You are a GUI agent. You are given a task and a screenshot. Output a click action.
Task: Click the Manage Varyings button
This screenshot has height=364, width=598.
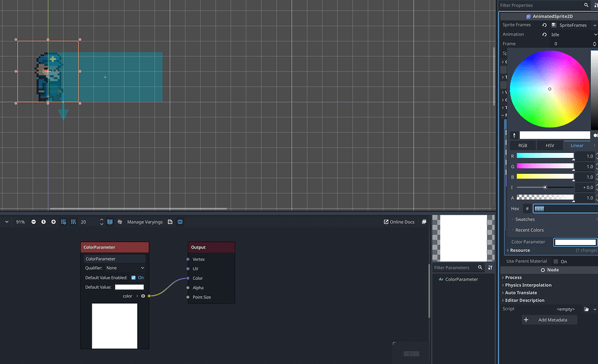point(145,222)
